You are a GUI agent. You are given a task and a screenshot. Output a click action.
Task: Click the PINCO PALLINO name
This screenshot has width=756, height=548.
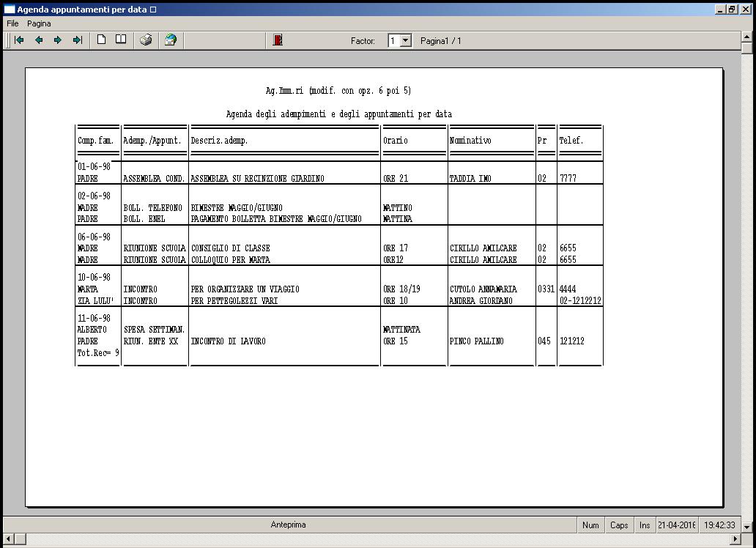[x=476, y=341]
